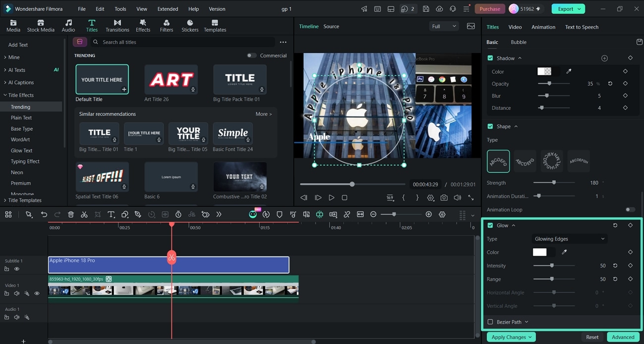Click the undo arrow in timeline toolbar
Image resolution: width=644 pixels, height=344 pixels.
pos(44,214)
